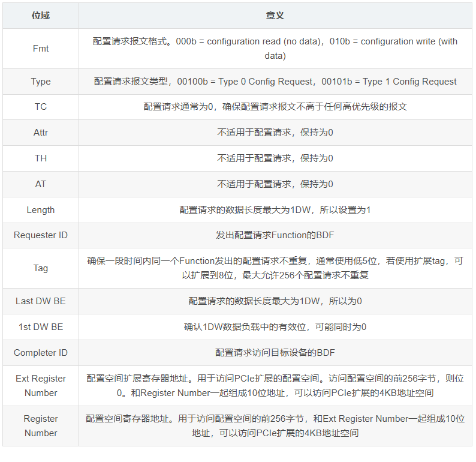This screenshot has width=476, height=462.
Task: Click 发出配置请求Function的BDF text
Action: coord(275,235)
